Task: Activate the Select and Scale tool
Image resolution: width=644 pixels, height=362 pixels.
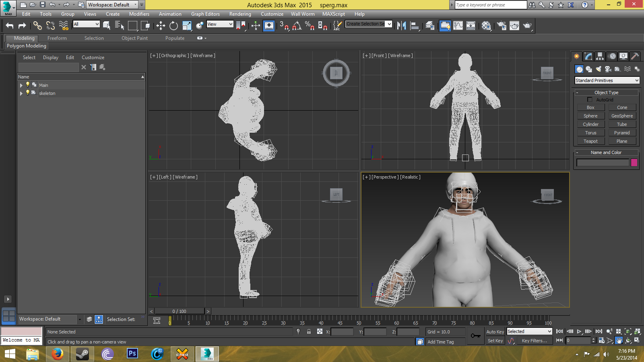Action: pos(187,26)
